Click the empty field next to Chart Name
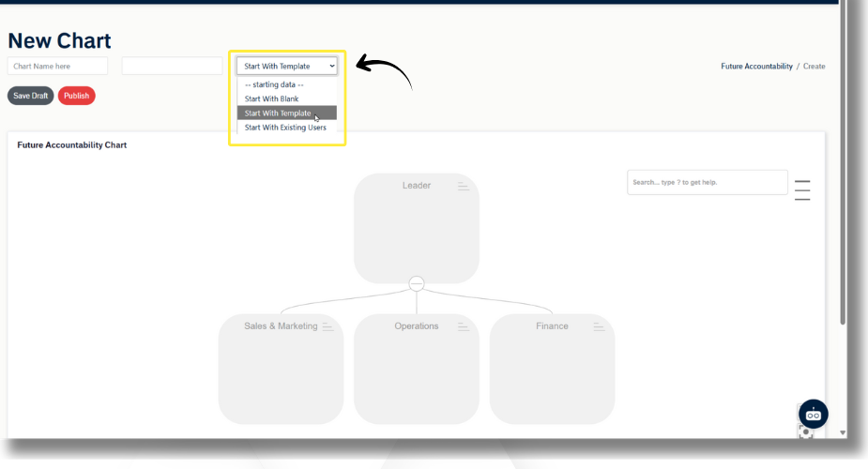 point(172,67)
